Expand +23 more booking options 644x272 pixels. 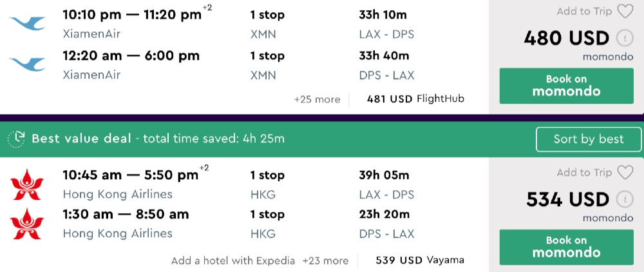coord(325,260)
